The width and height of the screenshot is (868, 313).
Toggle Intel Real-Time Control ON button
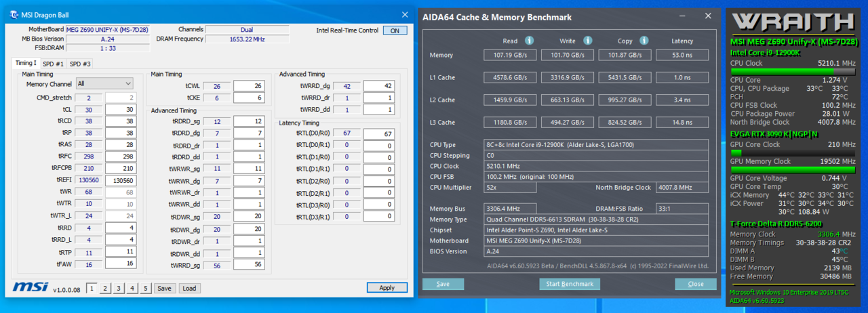[x=395, y=30]
